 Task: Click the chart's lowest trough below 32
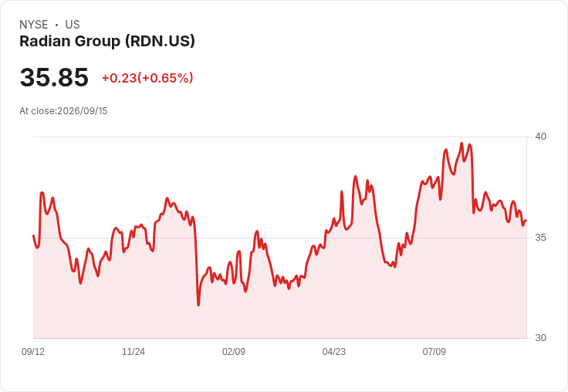198,305
